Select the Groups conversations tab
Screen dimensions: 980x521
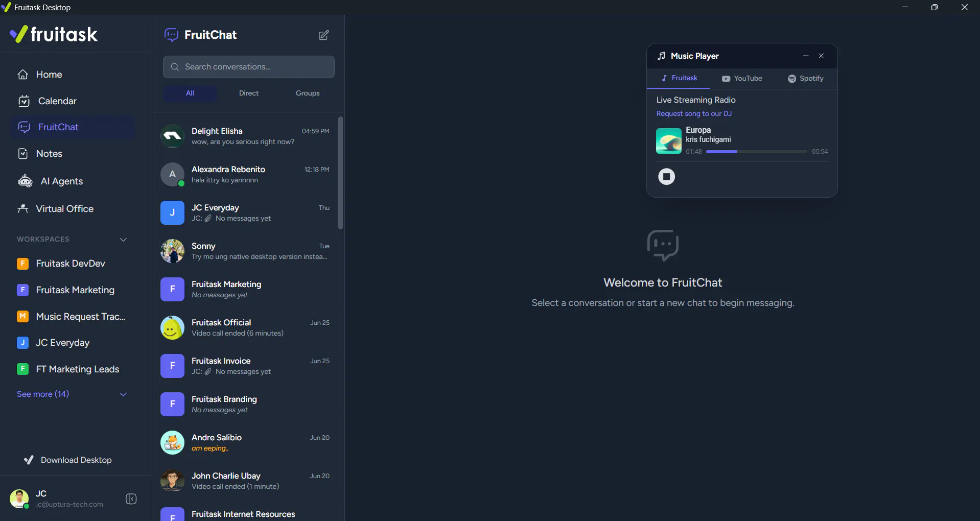[308, 93]
